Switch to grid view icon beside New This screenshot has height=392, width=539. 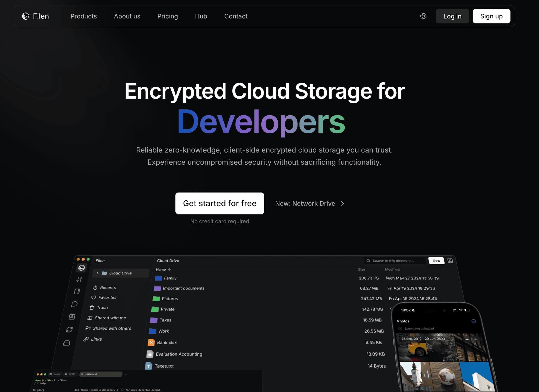450,261
